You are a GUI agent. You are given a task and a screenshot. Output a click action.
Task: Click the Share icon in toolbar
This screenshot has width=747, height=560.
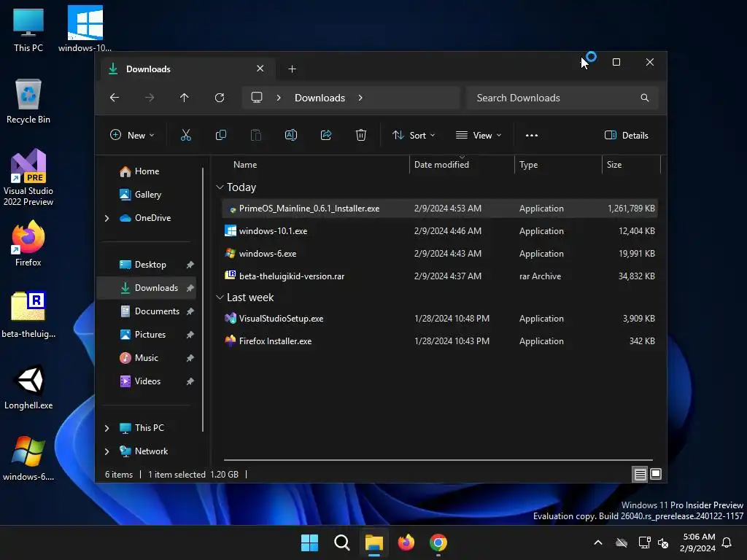pyautogui.click(x=326, y=135)
